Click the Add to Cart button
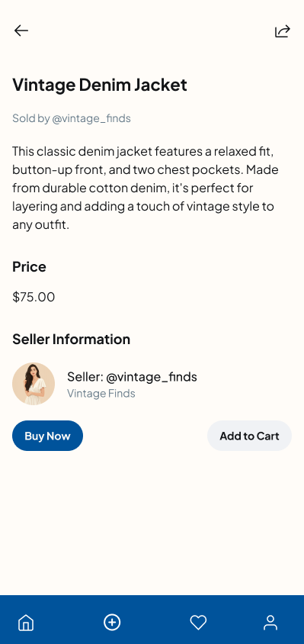Screen dimensions: 304x644 pos(249,436)
